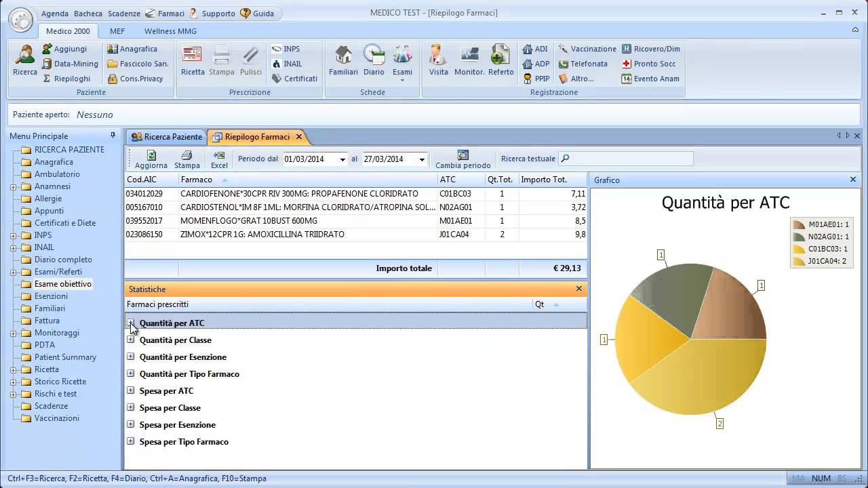Screen dimensions: 868x488
Task: Open Evento Anam event entry
Action: pos(650,79)
